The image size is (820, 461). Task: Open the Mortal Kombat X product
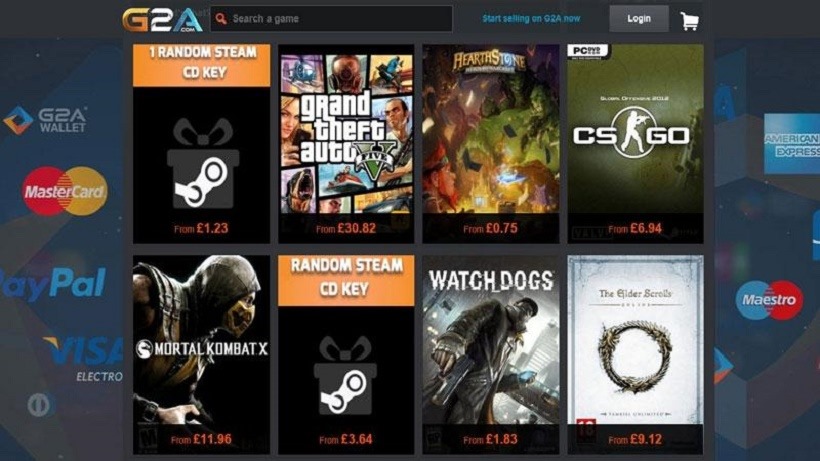pyautogui.click(x=201, y=355)
